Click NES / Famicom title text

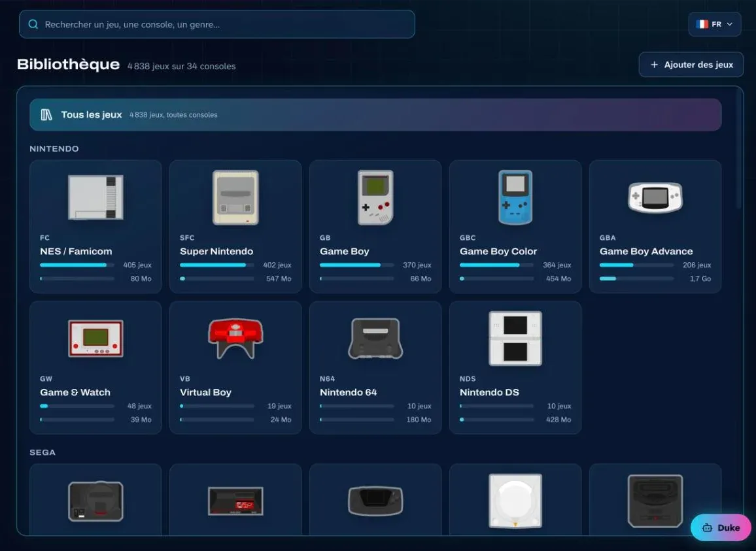(x=76, y=251)
